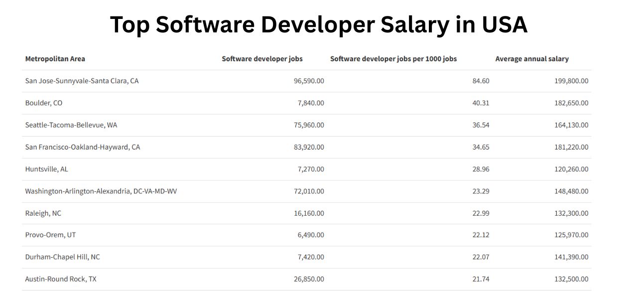The width and height of the screenshot is (644, 299).
Task: Click the Boulder, CO metropolitan area cell
Action: pyautogui.click(x=44, y=103)
